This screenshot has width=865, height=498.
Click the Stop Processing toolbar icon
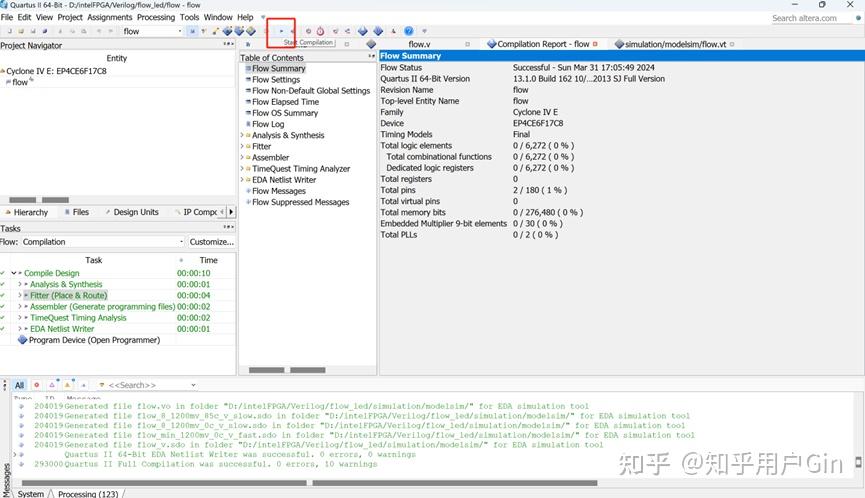[266, 31]
